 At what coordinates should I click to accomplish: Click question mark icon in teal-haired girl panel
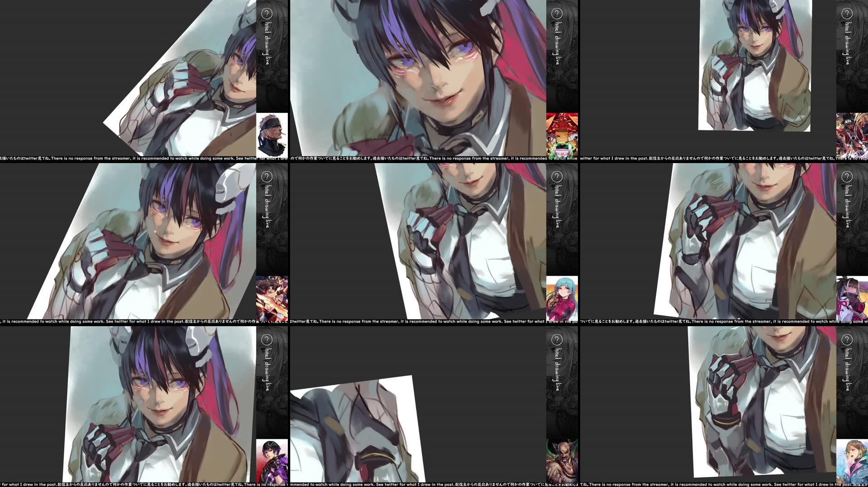point(557,177)
